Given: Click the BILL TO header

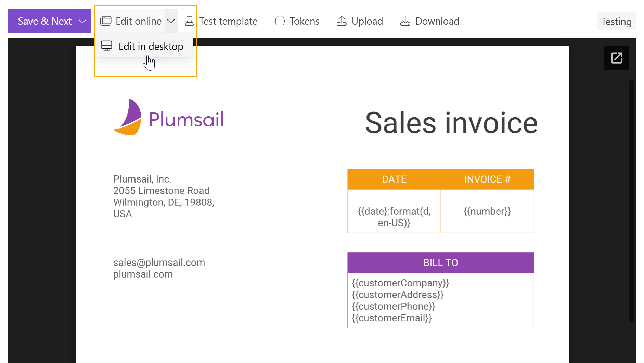Looking at the screenshot, I should (x=441, y=263).
